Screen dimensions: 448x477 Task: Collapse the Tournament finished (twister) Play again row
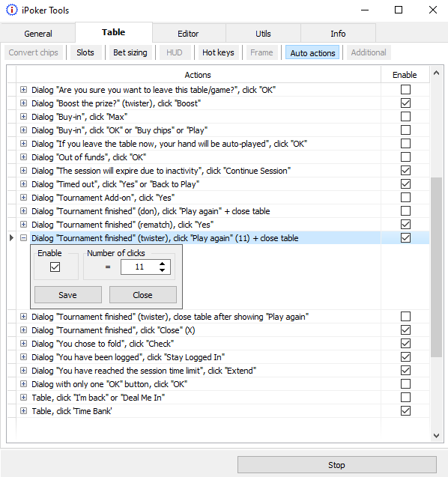23,238
